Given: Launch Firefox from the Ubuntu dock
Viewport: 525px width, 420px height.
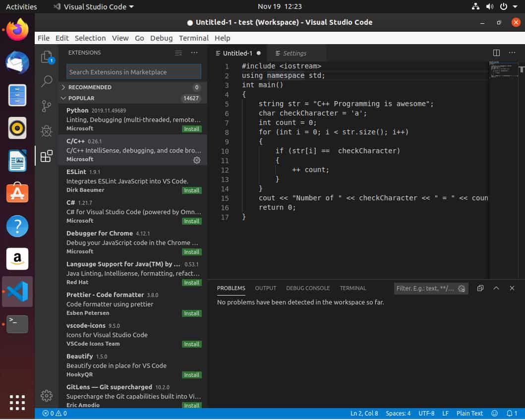Looking at the screenshot, I should click(x=17, y=30).
